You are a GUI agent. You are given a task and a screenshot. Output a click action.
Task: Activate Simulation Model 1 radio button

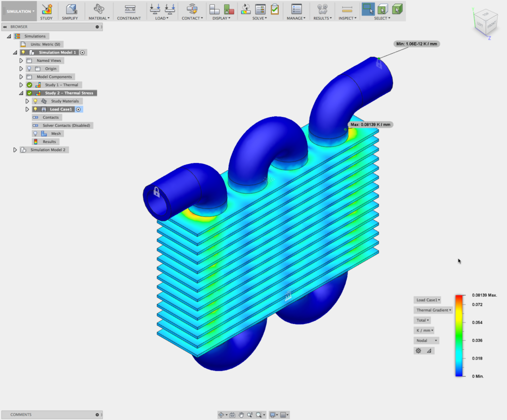83,52
